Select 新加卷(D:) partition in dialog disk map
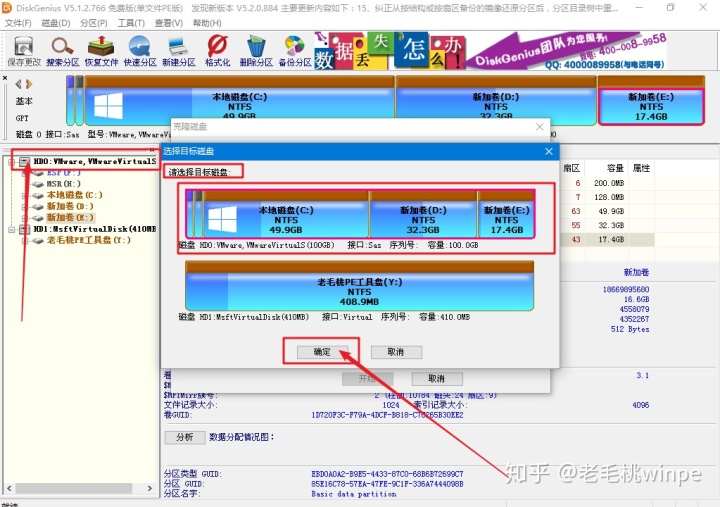Screen dimensions: 720x507 [423, 214]
